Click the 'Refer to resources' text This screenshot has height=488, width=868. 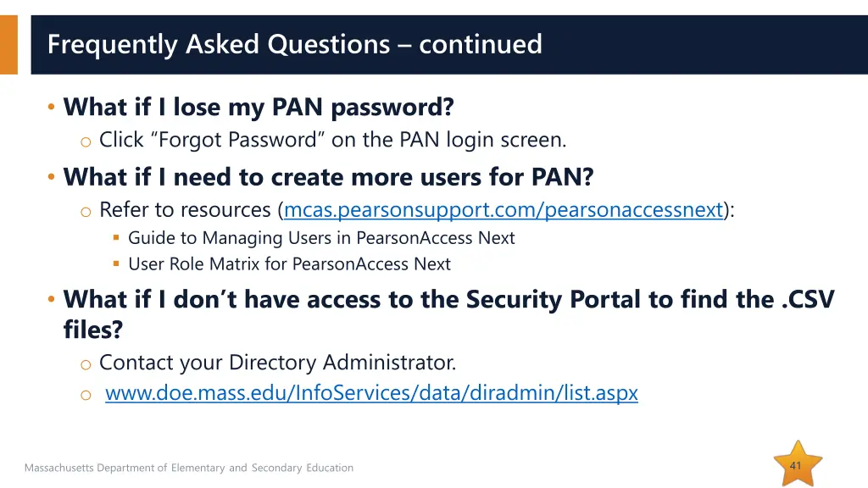pos(185,209)
